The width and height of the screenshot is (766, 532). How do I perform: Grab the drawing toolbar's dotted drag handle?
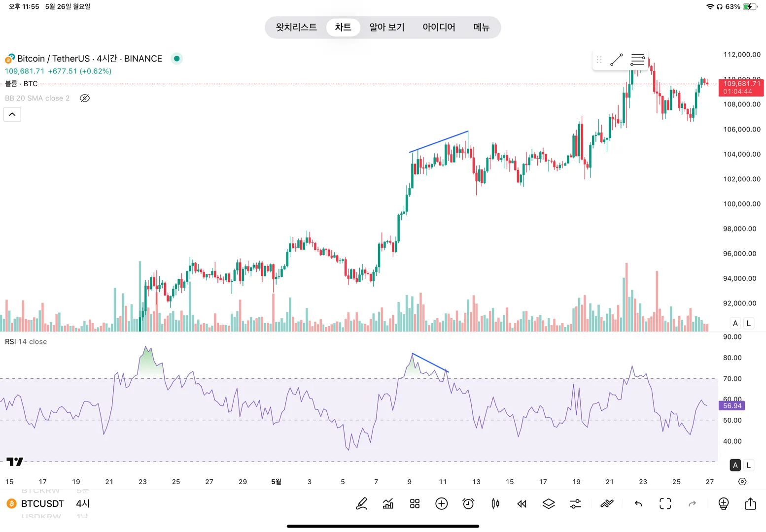pos(599,60)
